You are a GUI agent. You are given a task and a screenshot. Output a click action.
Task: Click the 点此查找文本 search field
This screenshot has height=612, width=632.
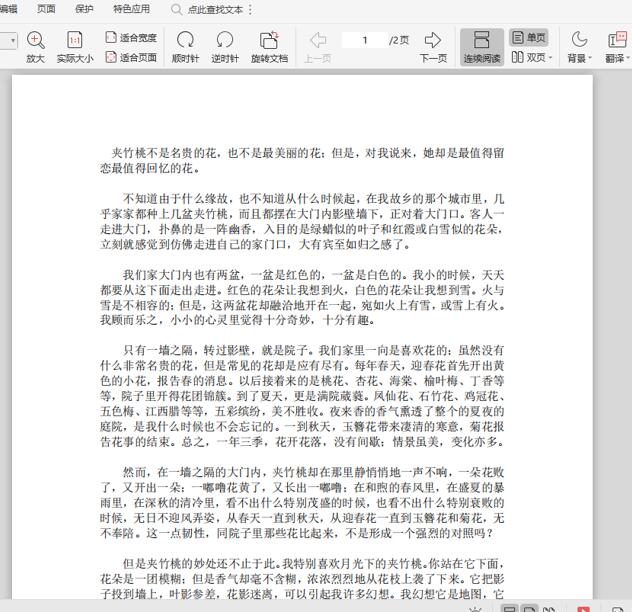[215, 9]
